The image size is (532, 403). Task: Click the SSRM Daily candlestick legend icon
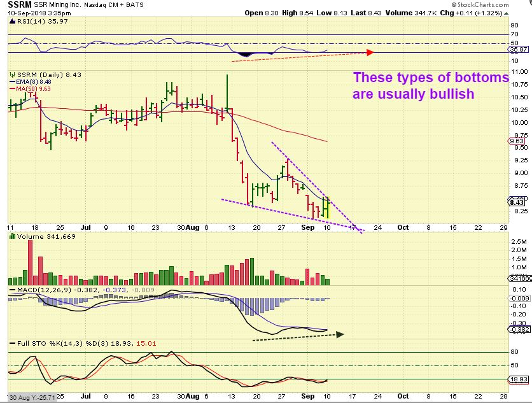click(x=13, y=74)
